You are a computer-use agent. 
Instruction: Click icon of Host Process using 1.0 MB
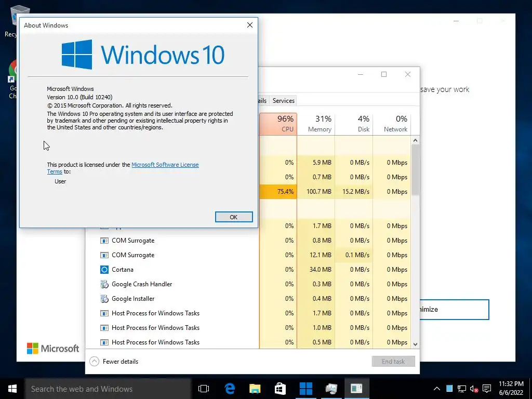pos(104,328)
